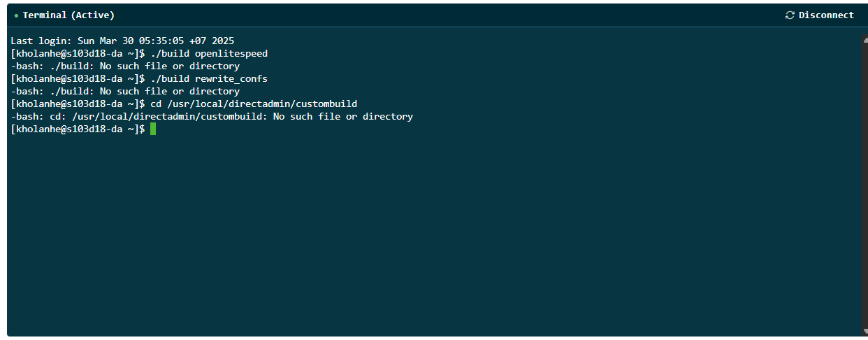This screenshot has width=868, height=340.
Task: Click the Disconnect text label
Action: 826,15
